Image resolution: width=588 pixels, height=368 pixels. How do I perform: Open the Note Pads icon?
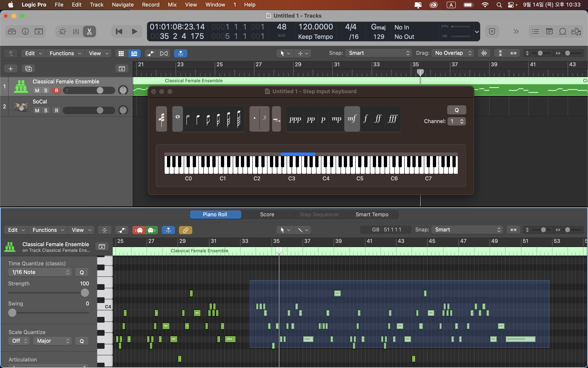coord(549,31)
